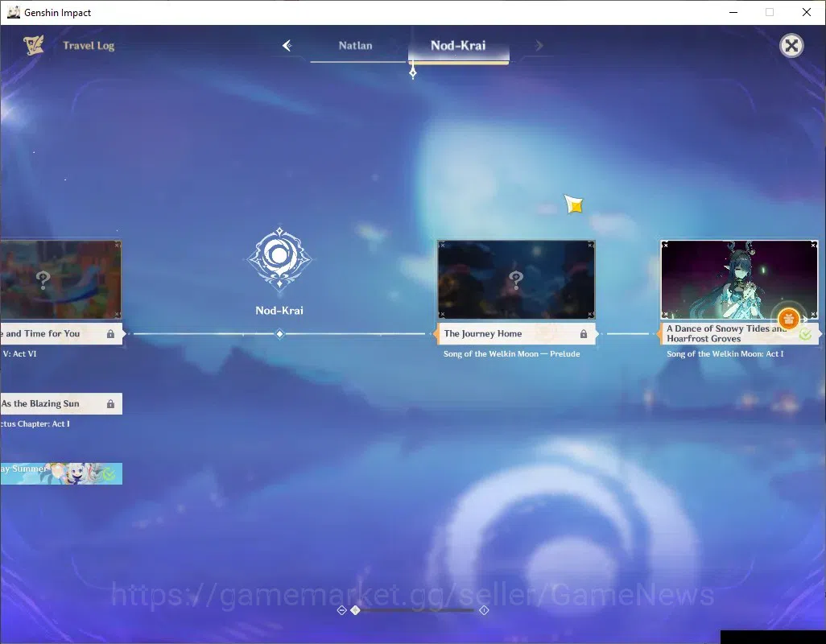This screenshot has width=826, height=644.
Task: Click checkmark on the Summer event banner
Action: pyautogui.click(x=109, y=474)
